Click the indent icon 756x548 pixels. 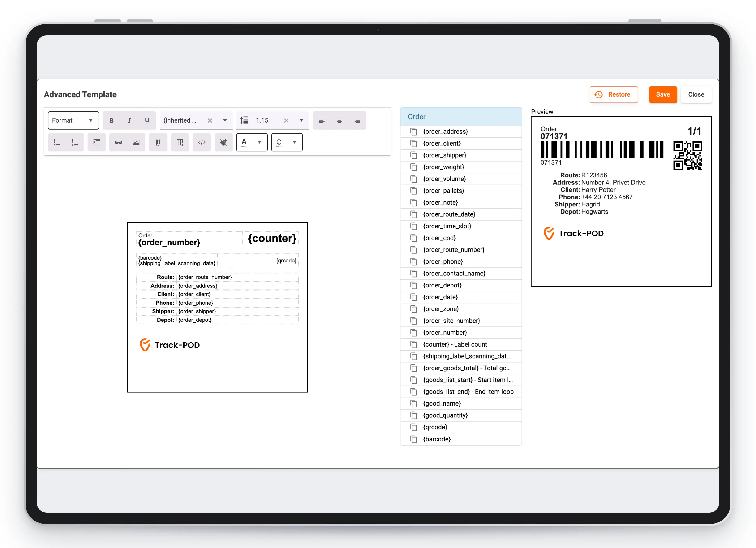97,142
